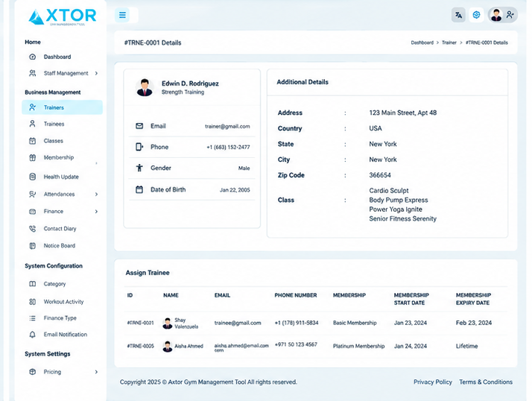Click the trainer@gmail.com email value
This screenshot has width=532, height=401.
(227, 126)
